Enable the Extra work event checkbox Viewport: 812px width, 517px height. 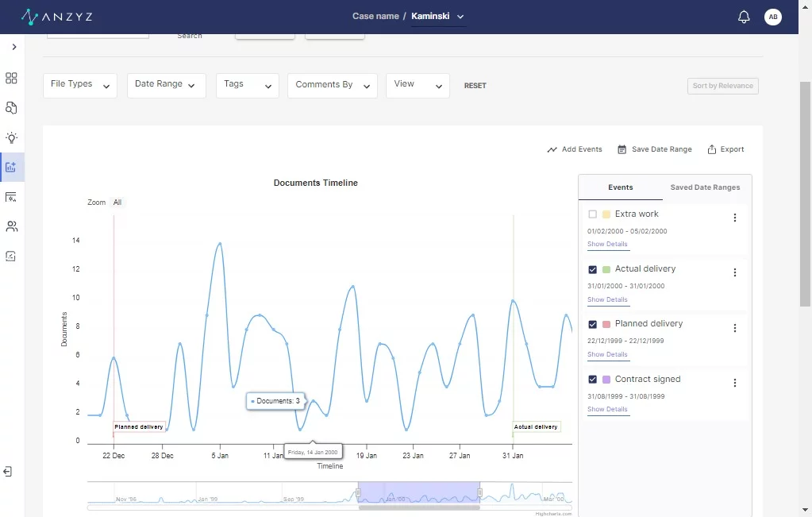click(592, 214)
